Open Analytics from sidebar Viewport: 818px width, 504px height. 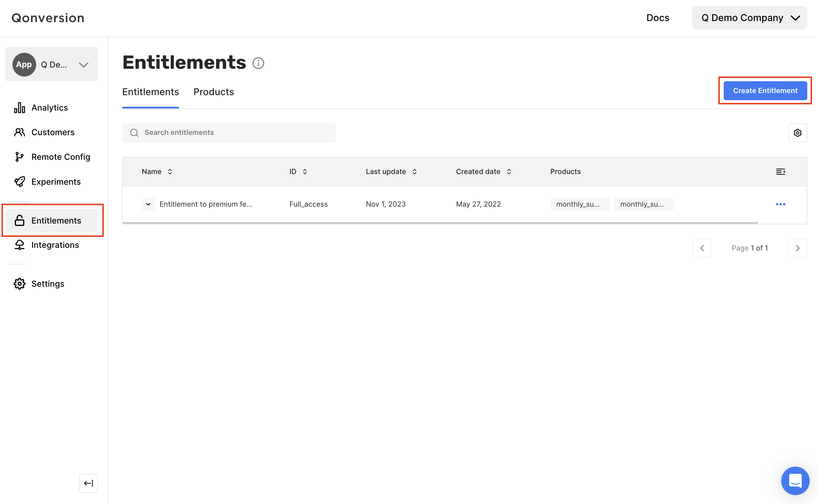point(49,108)
